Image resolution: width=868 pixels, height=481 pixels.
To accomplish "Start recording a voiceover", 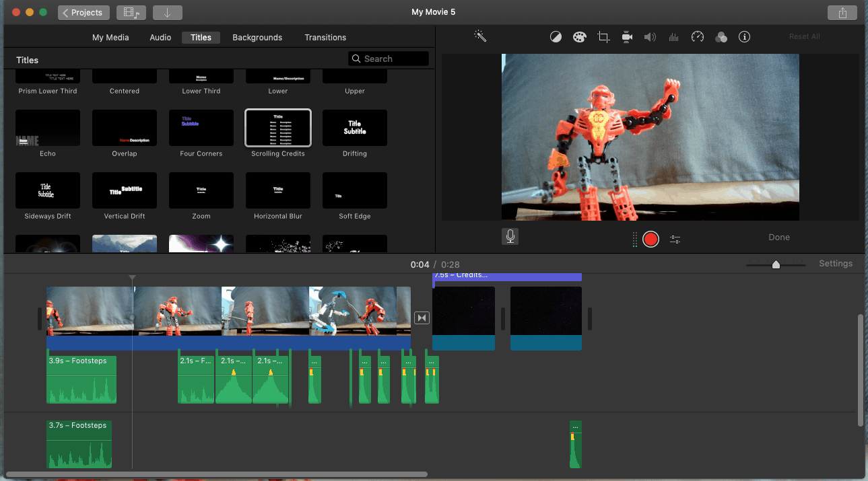I will tap(650, 239).
